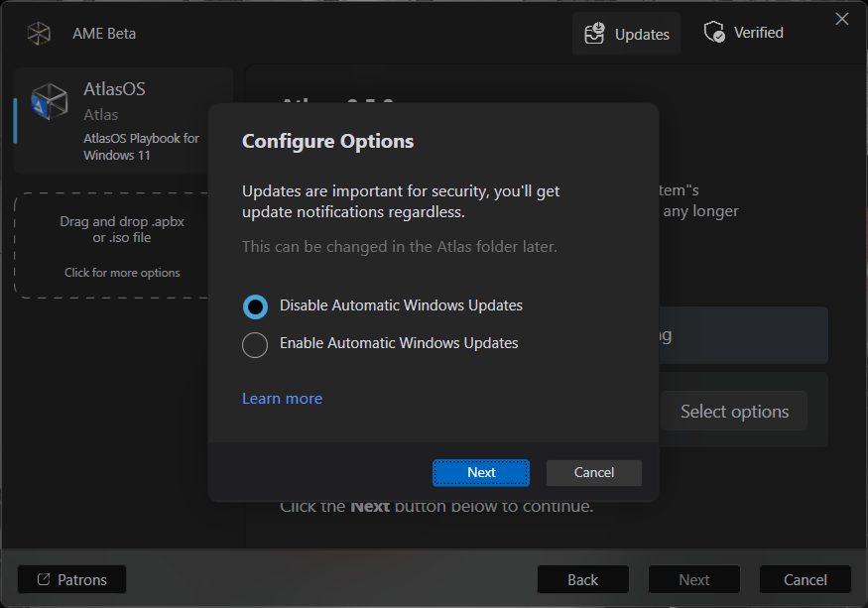Click Cancel in the bottom bar
The width and height of the screenshot is (868, 608).
(805, 580)
